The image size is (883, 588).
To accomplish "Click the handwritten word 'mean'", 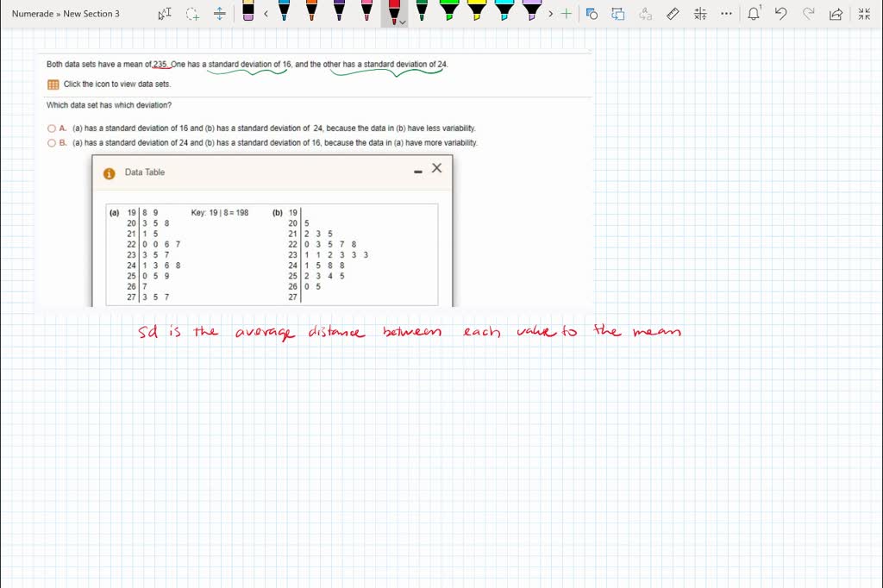I will (x=656, y=331).
